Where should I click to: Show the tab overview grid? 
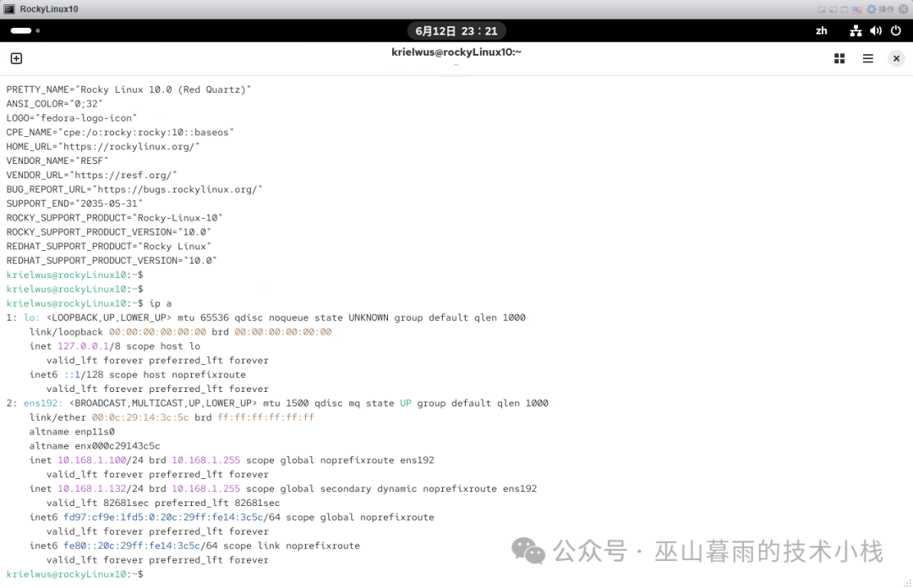point(839,58)
